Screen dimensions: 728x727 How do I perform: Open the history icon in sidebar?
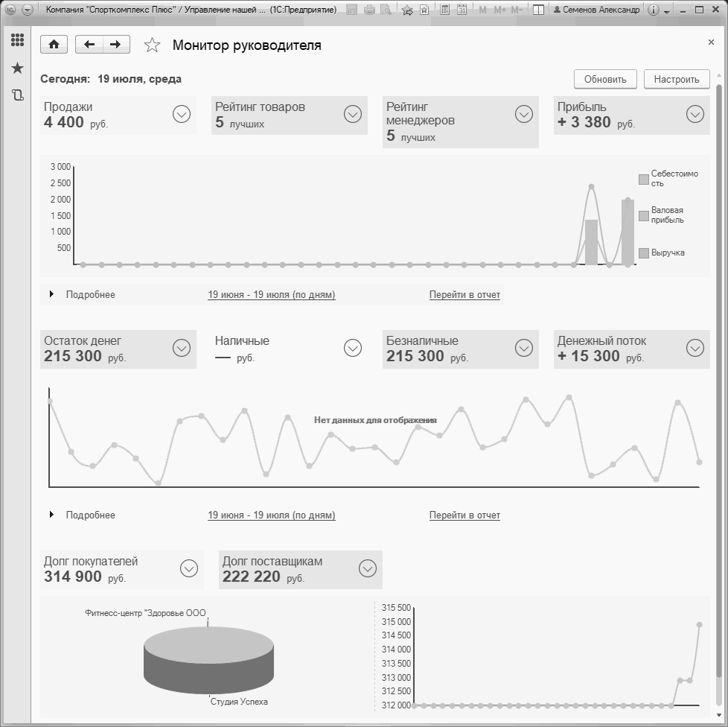click(x=18, y=95)
